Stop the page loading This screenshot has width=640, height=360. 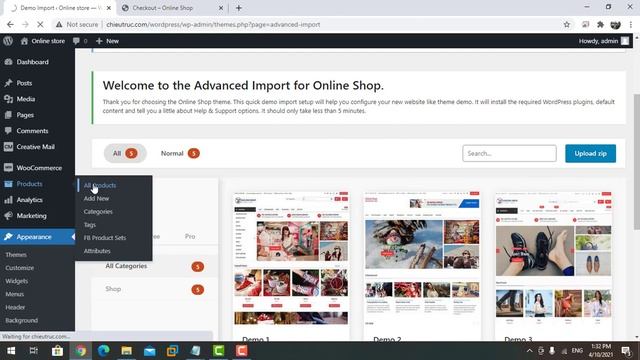40,24
